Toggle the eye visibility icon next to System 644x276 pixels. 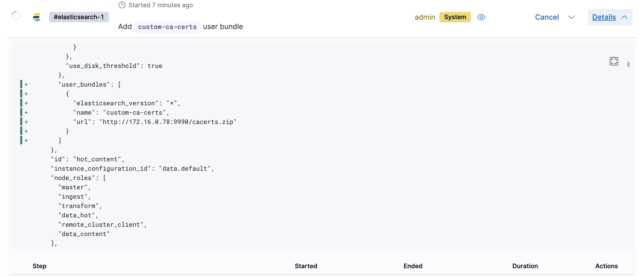tap(481, 17)
